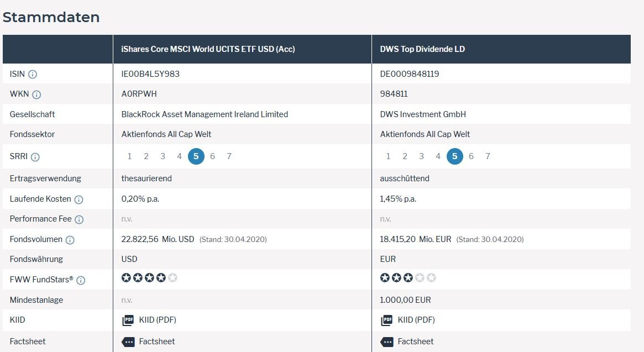The width and height of the screenshot is (644, 352).
Task: Click the info icon next to SRRI
Action: [35, 157]
